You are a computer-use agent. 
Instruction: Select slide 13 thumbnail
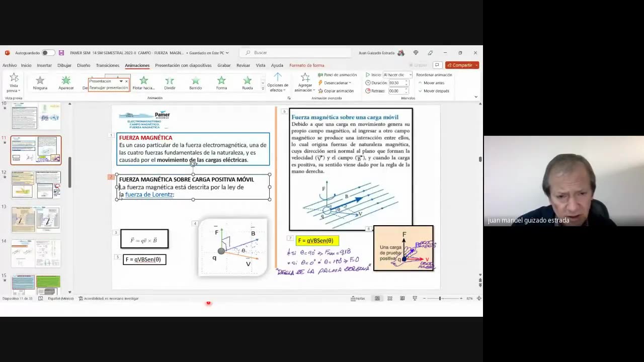click(36, 219)
